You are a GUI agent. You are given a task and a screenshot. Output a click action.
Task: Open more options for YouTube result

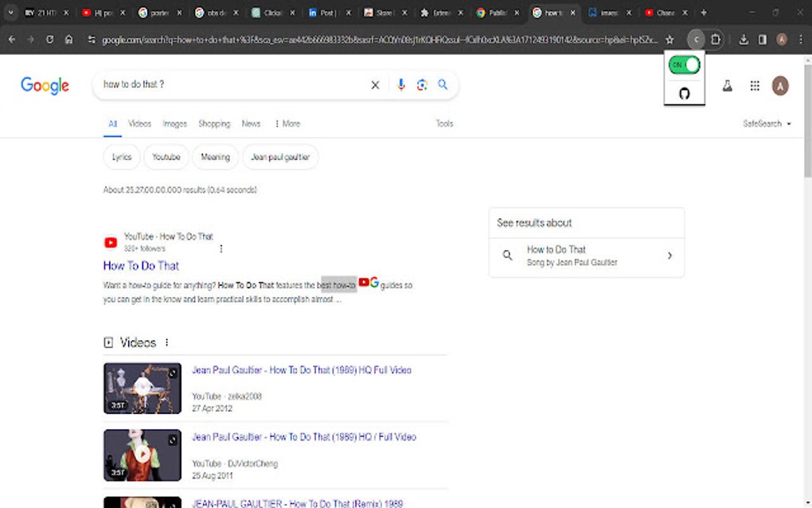click(221, 249)
